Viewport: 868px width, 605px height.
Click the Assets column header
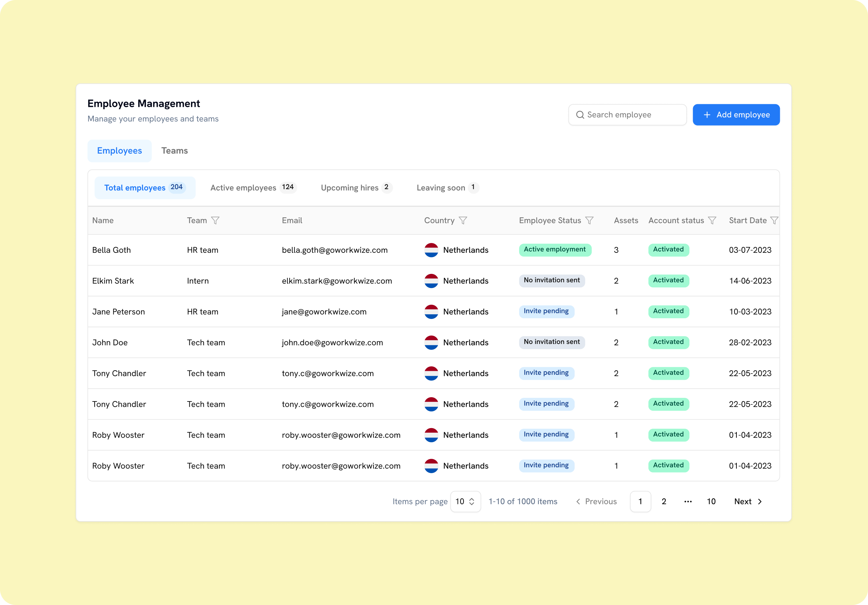tap(626, 220)
